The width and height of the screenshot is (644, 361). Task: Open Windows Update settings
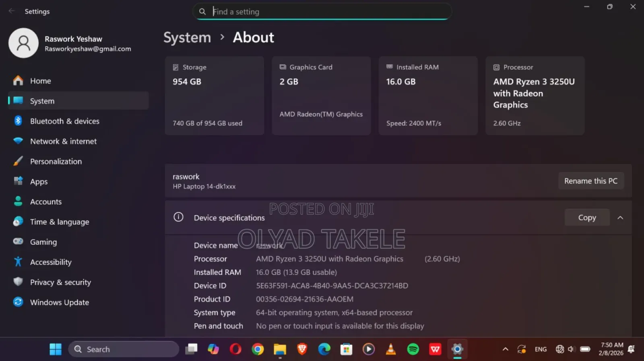(x=78, y=302)
